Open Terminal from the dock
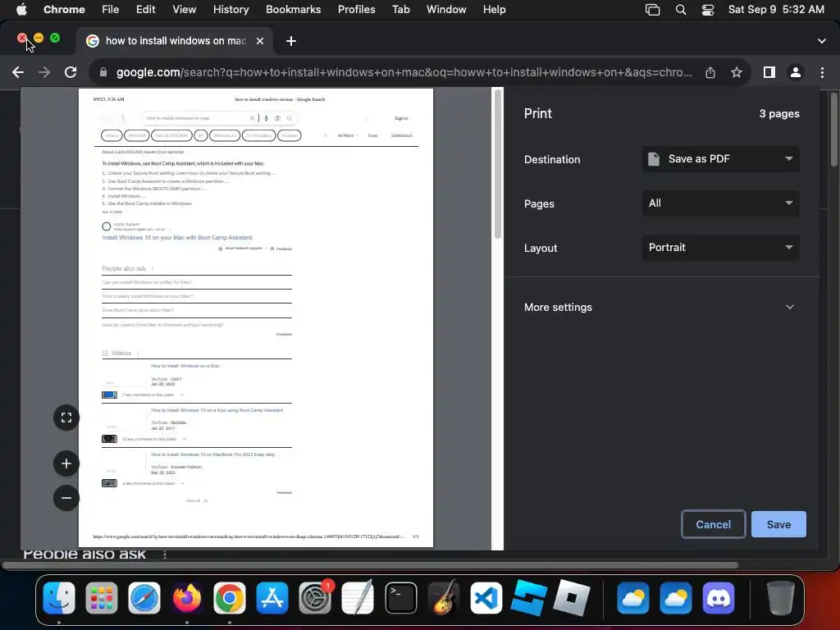 point(400,598)
